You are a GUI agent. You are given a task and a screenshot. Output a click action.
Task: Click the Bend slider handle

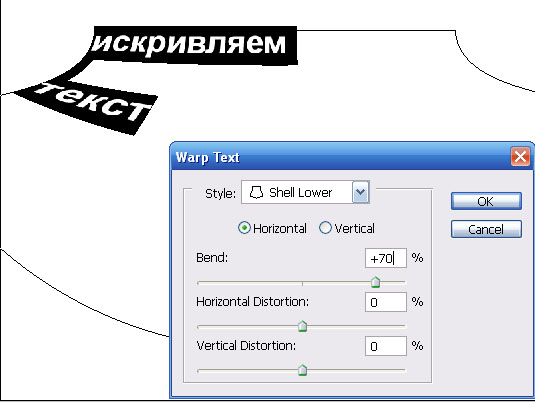click(375, 282)
